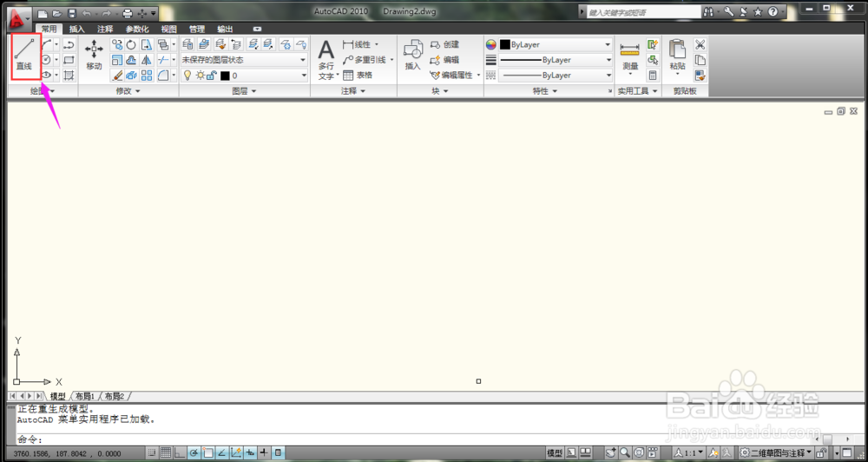Image resolution: width=868 pixels, height=462 pixels.
Task: Click the object color wheel icon
Action: click(491, 44)
